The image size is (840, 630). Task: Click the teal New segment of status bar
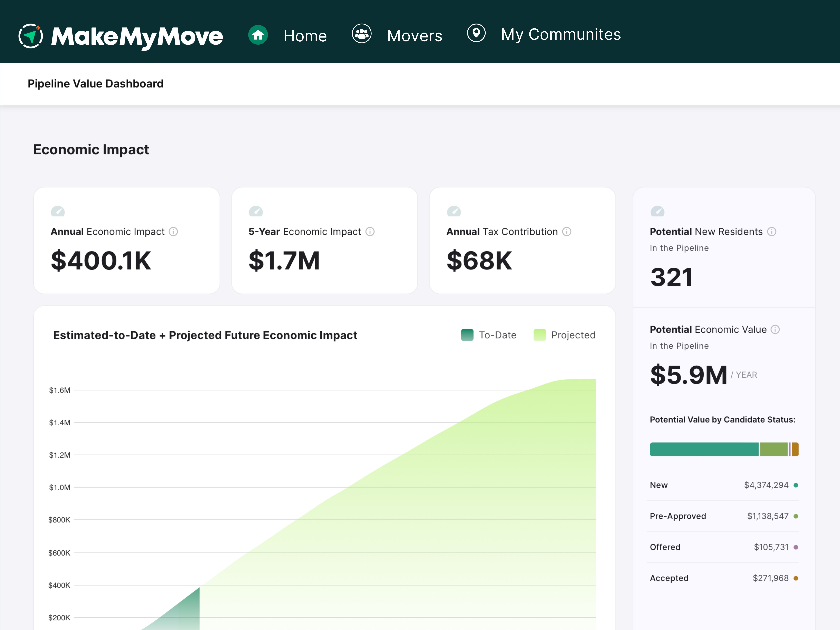[x=704, y=449]
